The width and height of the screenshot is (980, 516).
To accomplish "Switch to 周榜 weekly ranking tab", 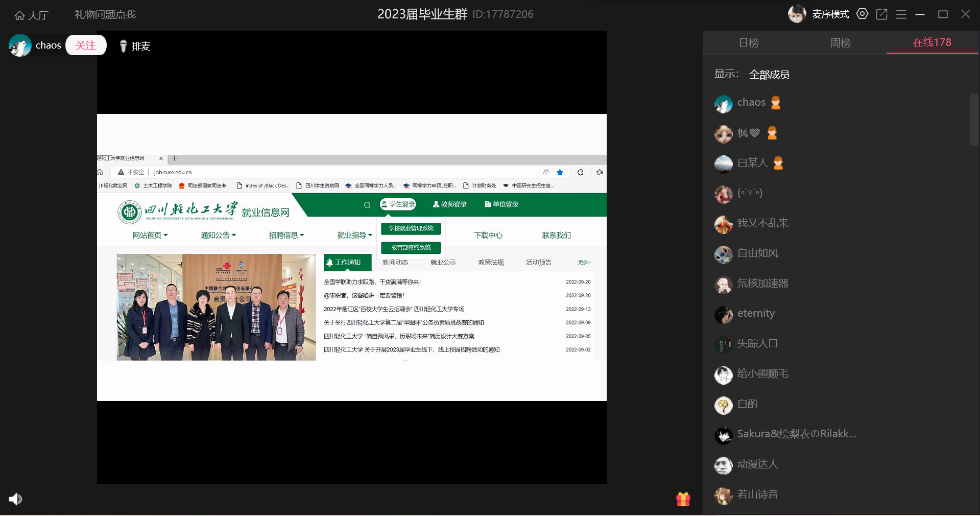I will point(840,43).
